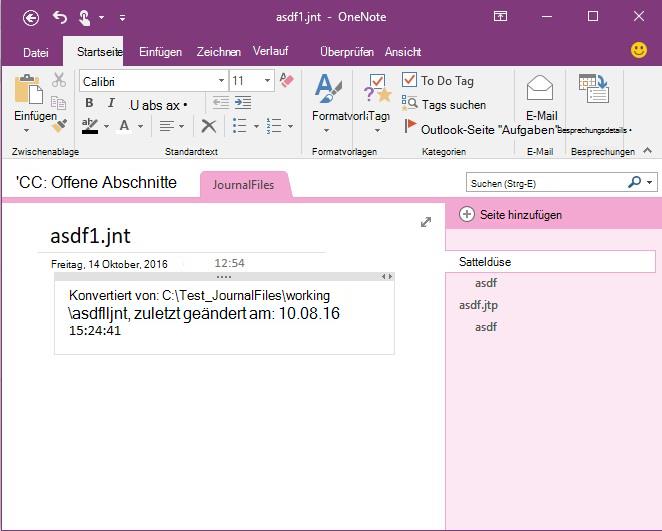The image size is (662, 531).
Task: Open the Satteldüse page
Action: pyautogui.click(x=551, y=262)
